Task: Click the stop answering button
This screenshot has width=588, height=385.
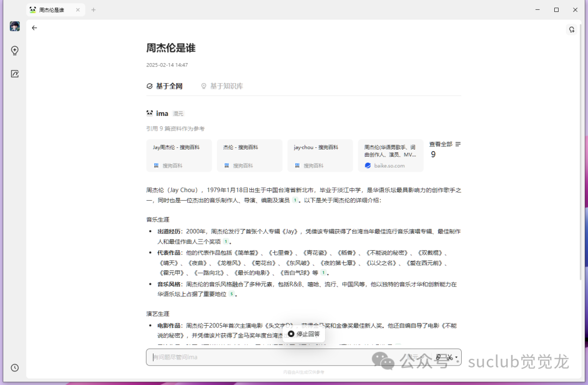Action: 304,334
